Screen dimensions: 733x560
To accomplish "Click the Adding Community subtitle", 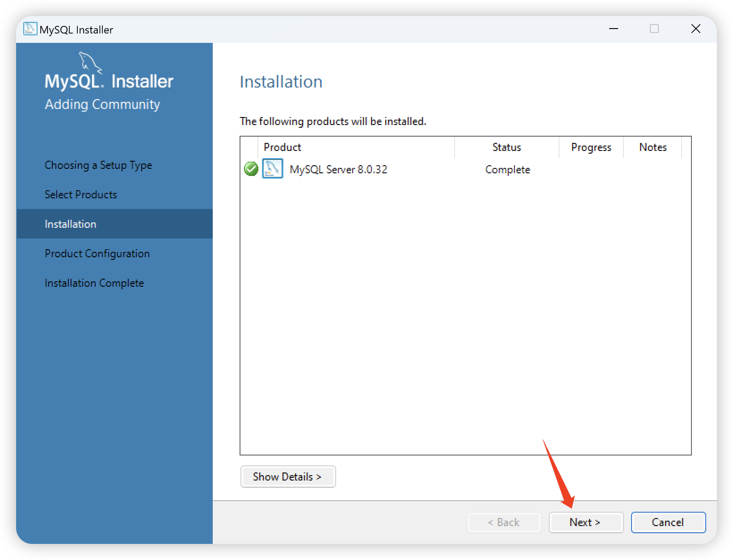I will [x=102, y=104].
